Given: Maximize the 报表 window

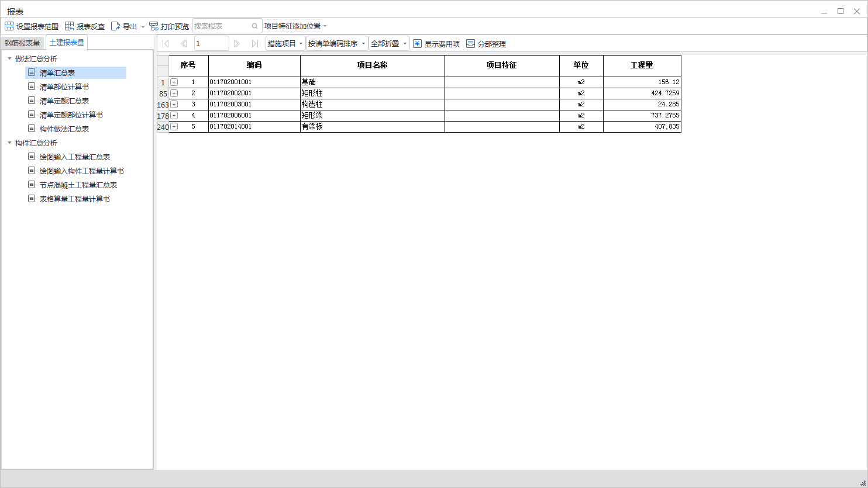Looking at the screenshot, I should point(841,11).
